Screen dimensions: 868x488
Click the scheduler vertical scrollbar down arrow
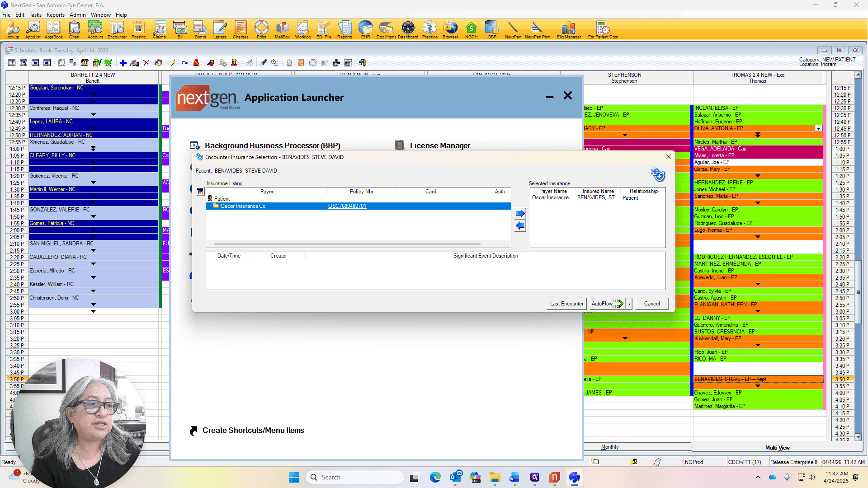[858, 437]
